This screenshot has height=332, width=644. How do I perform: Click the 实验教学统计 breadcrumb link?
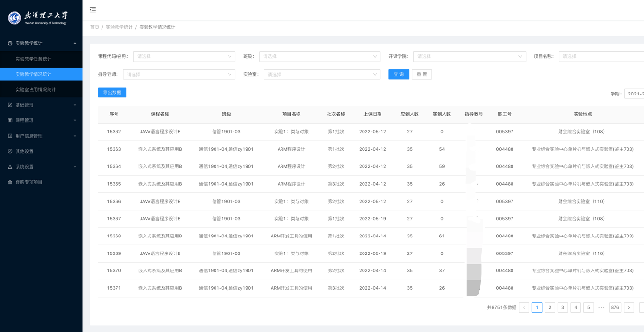pos(119,27)
